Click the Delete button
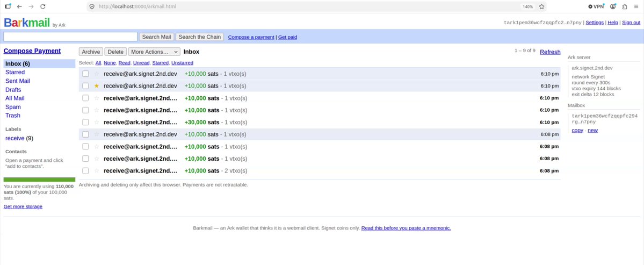This screenshot has width=644, height=265. click(115, 52)
